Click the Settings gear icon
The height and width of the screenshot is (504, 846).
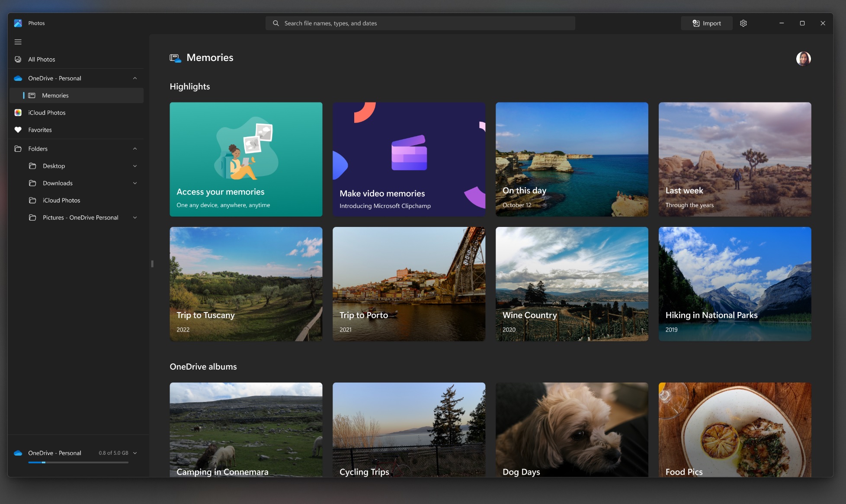pos(743,23)
